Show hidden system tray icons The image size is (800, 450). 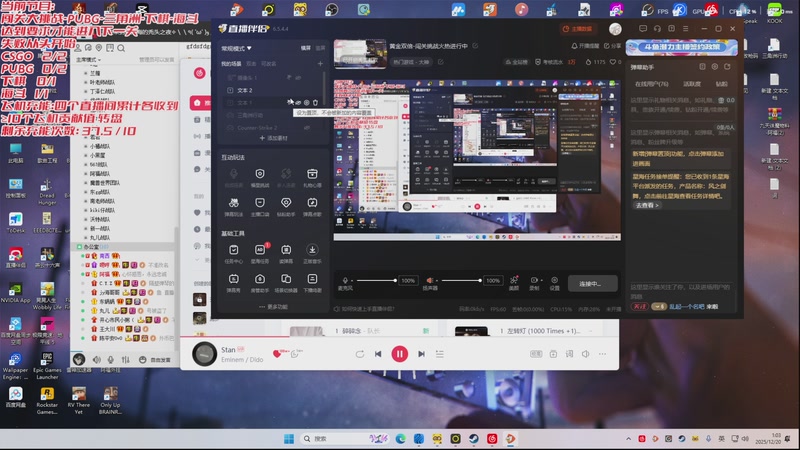628,438
